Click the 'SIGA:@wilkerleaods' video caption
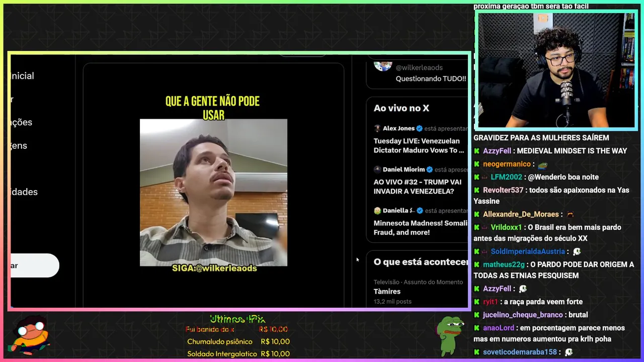Viewport: 644px width, 362px height. coord(214,268)
